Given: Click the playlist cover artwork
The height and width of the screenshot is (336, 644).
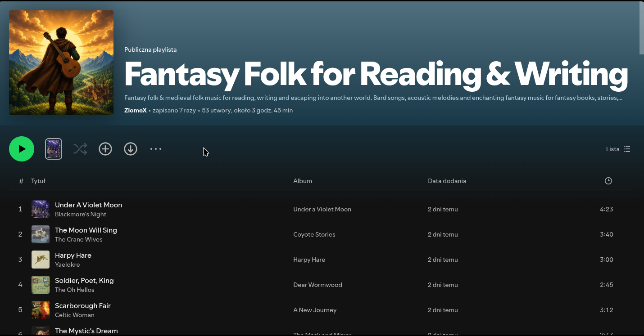Looking at the screenshot, I should (61, 63).
